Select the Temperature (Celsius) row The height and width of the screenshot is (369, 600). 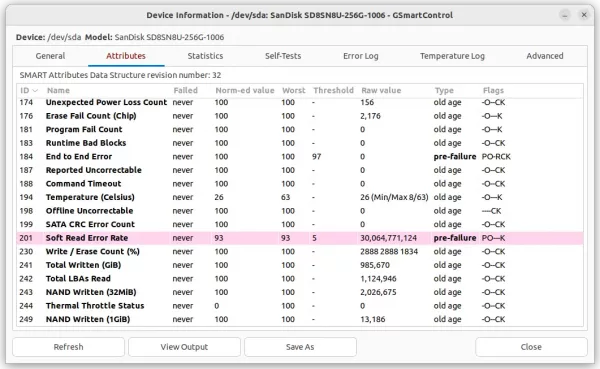click(300, 197)
